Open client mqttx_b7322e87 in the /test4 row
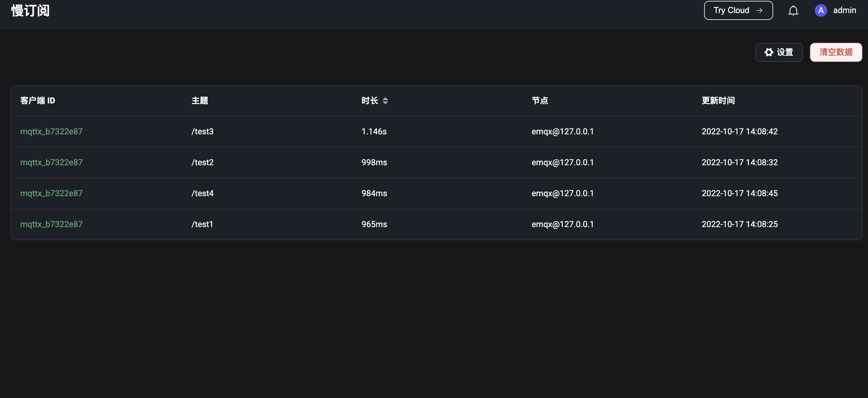The image size is (868, 398). click(x=51, y=193)
